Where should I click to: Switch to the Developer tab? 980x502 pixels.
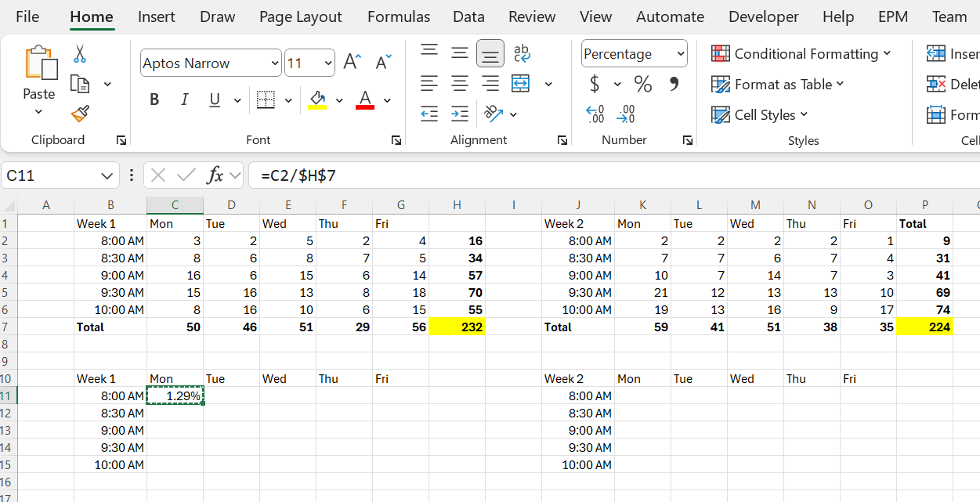click(x=764, y=16)
